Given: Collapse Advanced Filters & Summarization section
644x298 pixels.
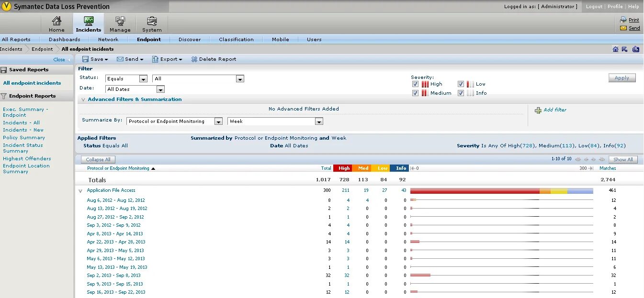Looking at the screenshot, I should coord(83,99).
